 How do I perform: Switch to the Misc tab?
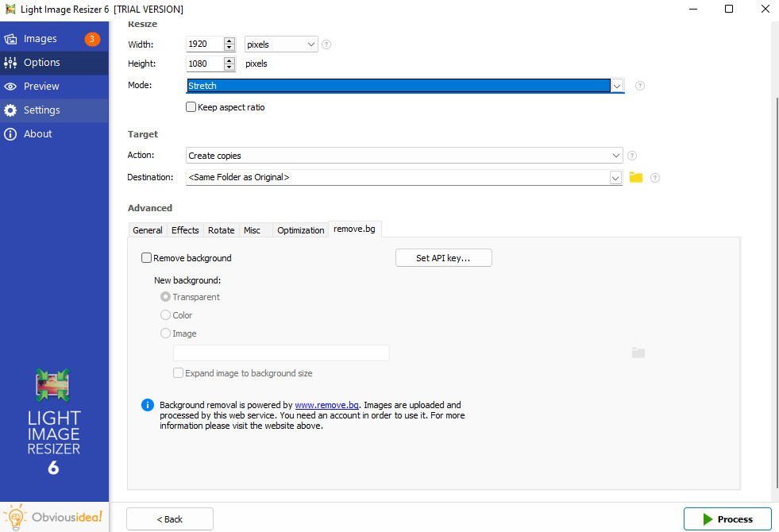252,230
